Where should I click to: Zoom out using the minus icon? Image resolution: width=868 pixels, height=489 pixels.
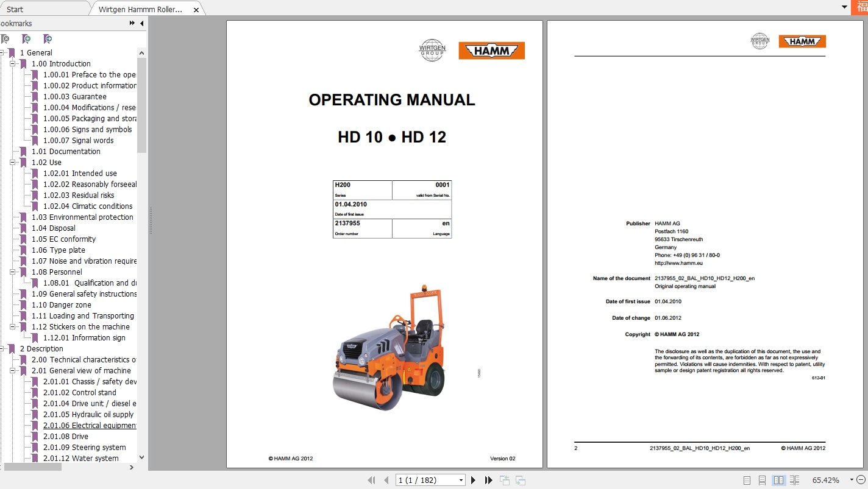pyautogui.click(x=860, y=480)
